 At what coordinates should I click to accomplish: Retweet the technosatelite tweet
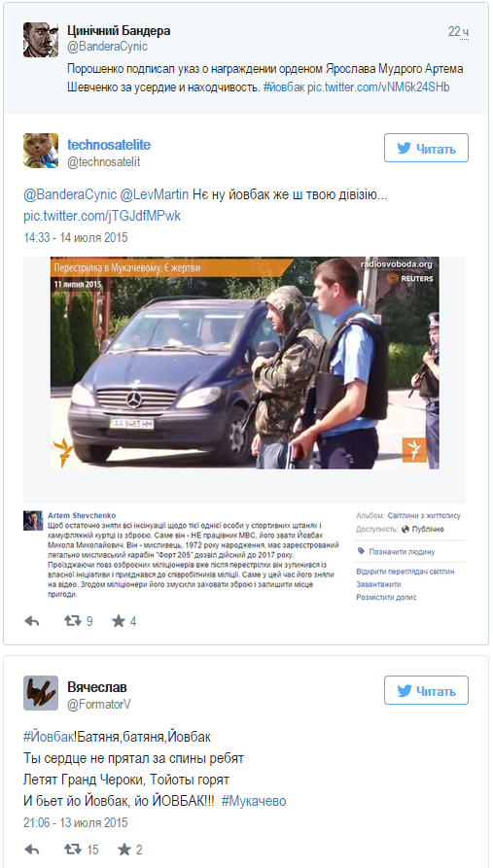pos(73,621)
